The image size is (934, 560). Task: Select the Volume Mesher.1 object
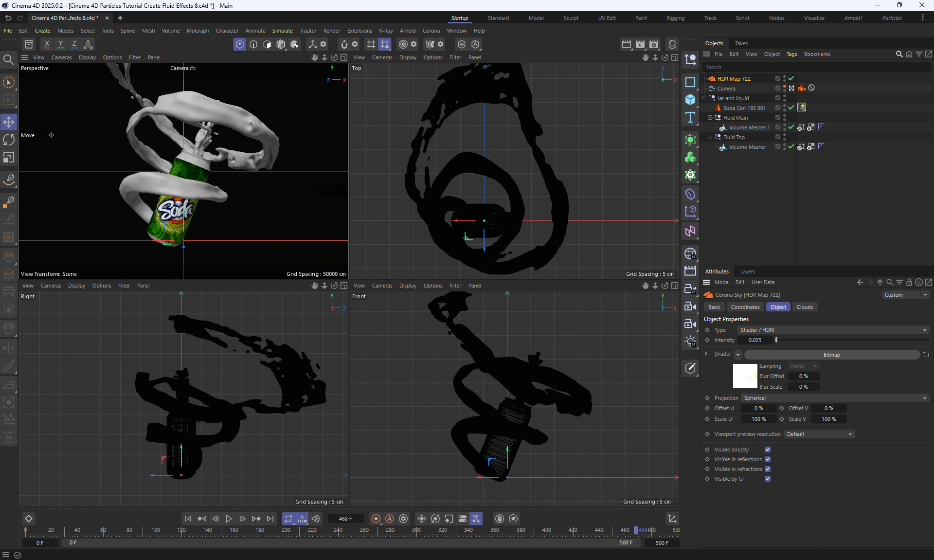[x=749, y=127]
